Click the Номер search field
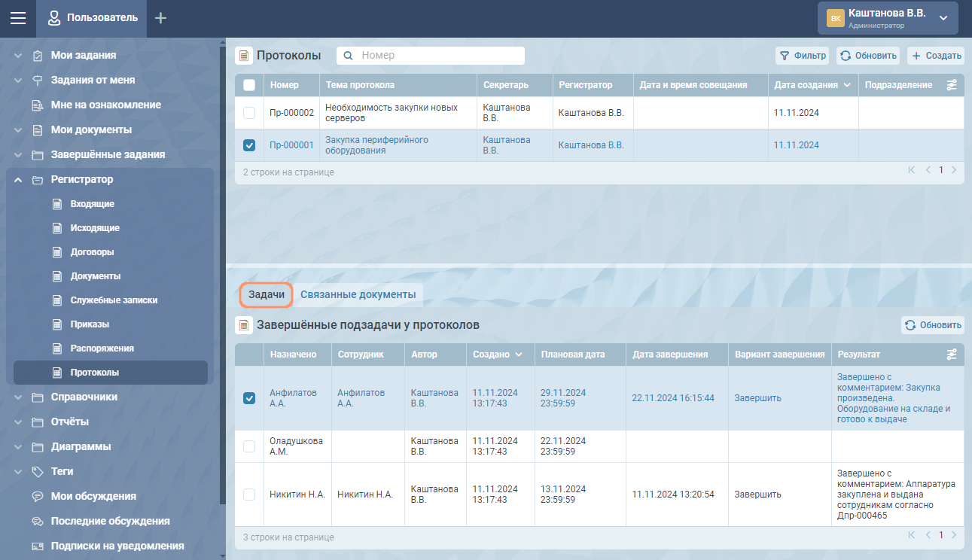 (x=439, y=56)
